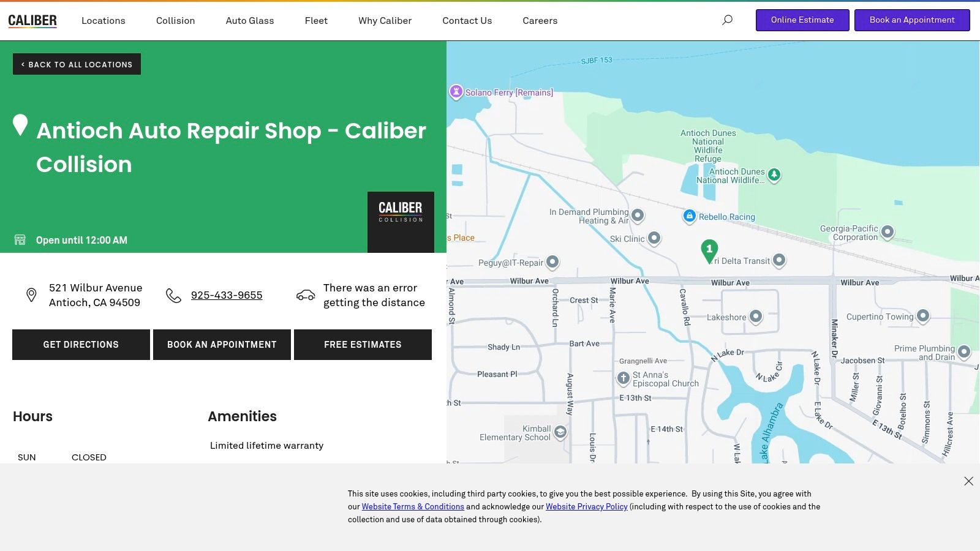Go back to all locations
The height and width of the screenshot is (551, 980).
click(77, 64)
